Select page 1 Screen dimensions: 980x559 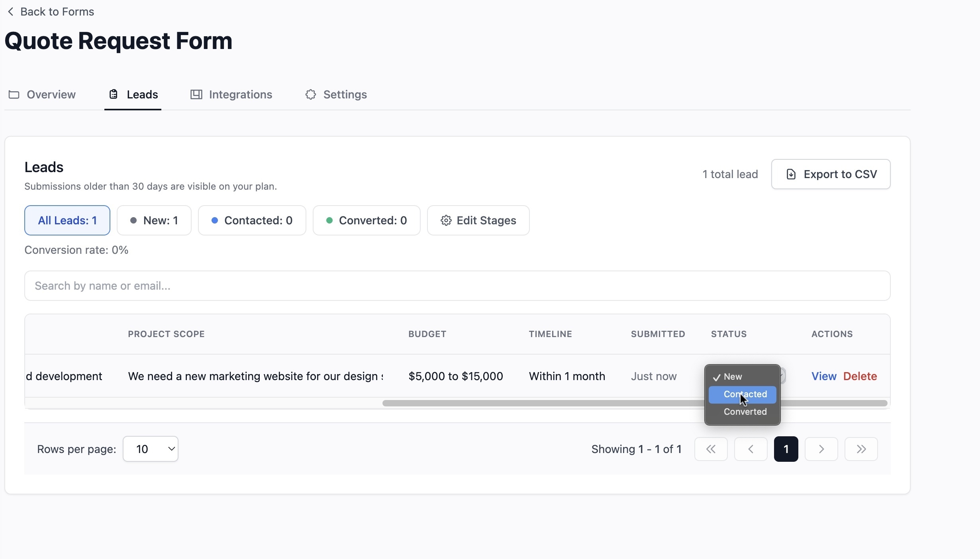pyautogui.click(x=786, y=449)
